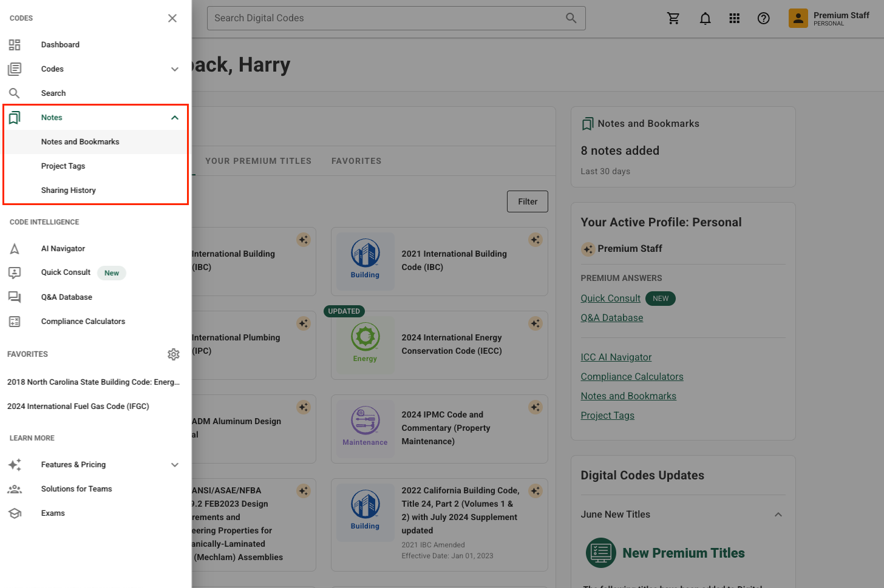Open the apps grid menu
Viewport: 884px width, 588px height.
[735, 18]
